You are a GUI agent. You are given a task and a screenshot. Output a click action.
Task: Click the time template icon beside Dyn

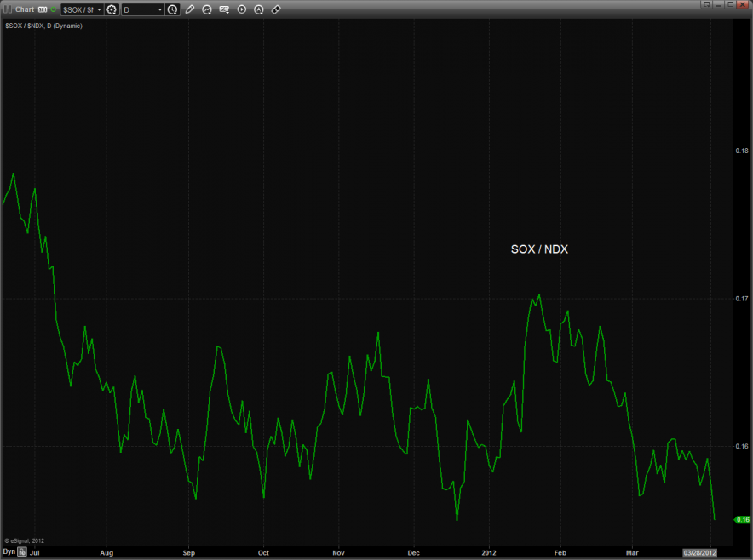pos(22,551)
